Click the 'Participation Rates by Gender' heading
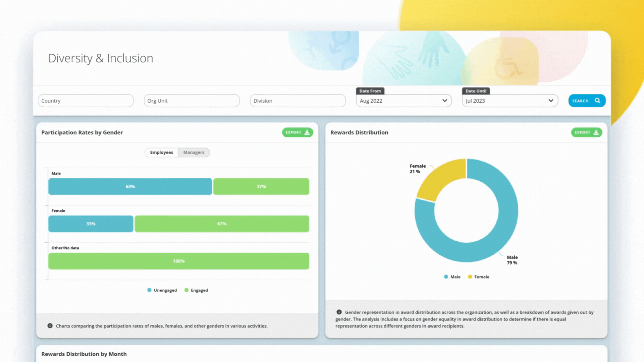 pyautogui.click(x=82, y=132)
